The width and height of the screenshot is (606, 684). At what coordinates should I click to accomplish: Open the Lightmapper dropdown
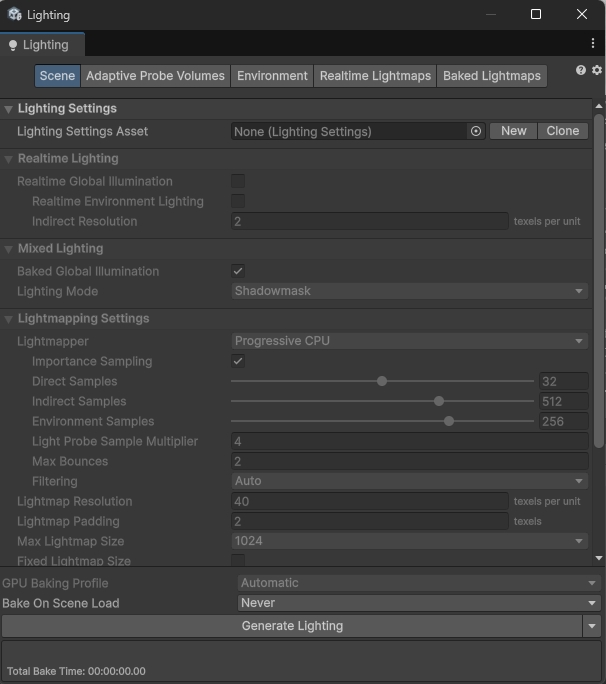tap(409, 341)
